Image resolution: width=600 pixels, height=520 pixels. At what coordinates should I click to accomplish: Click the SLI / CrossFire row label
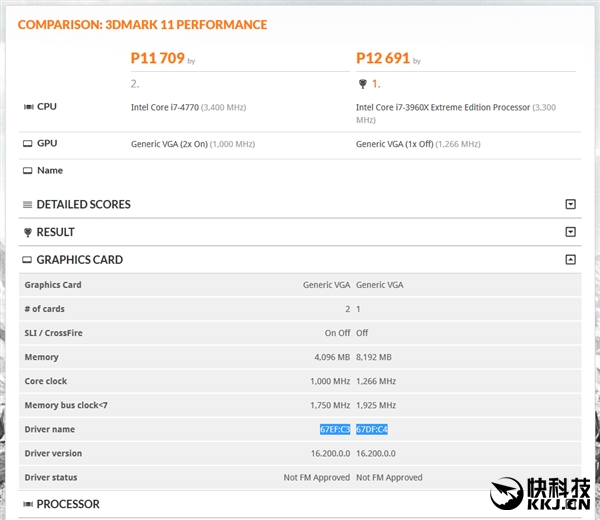click(54, 333)
